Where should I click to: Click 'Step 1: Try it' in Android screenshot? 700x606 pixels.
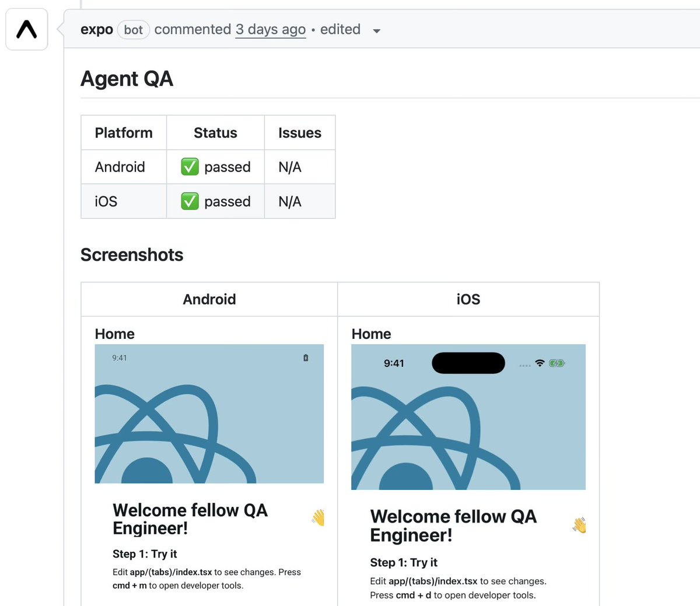click(145, 554)
